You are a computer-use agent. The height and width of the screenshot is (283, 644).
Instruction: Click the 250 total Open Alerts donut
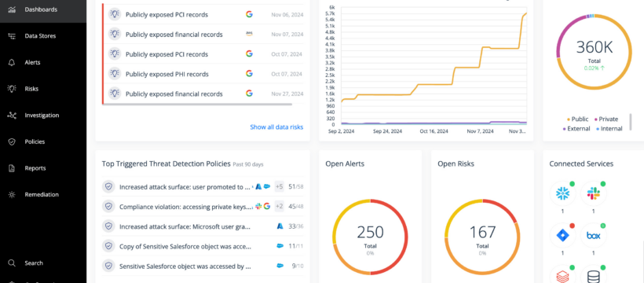tap(370, 237)
